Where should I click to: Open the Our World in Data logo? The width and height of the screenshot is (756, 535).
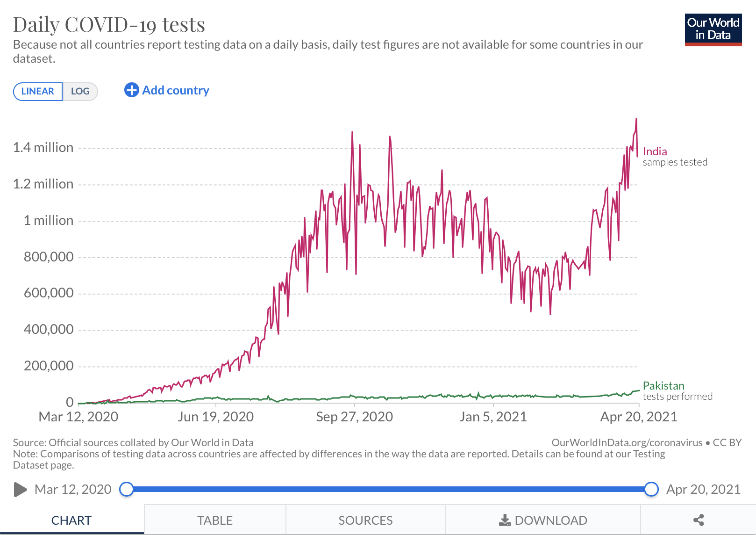point(713,30)
